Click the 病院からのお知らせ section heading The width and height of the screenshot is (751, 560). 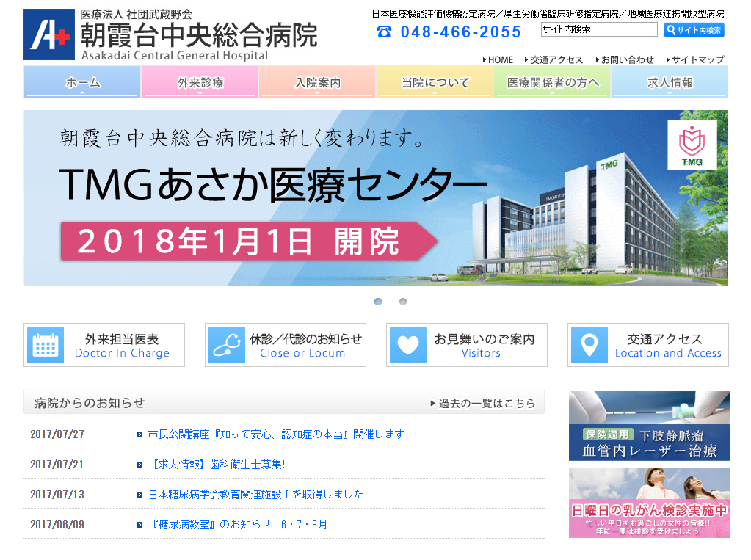(90, 403)
